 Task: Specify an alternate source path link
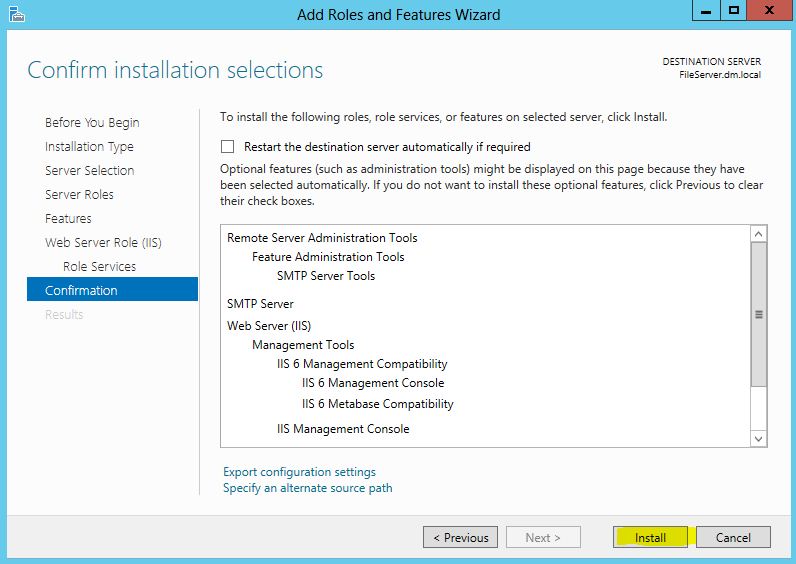coord(307,488)
